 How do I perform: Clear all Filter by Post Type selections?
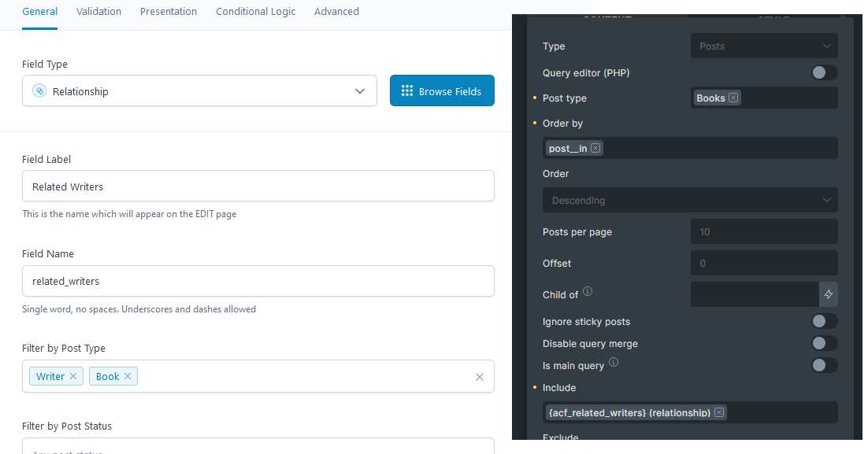click(x=480, y=377)
